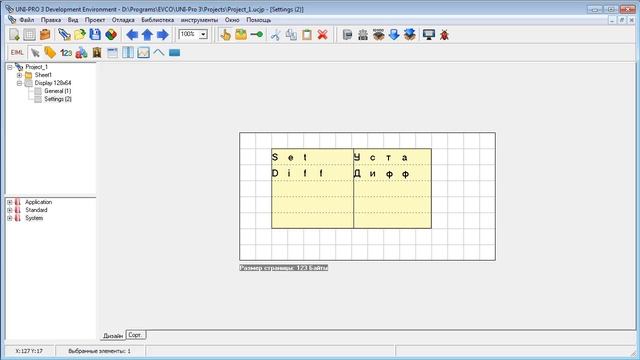The width and height of the screenshot is (640, 360).
Task: Open the Инструменты menu
Action: [199, 20]
